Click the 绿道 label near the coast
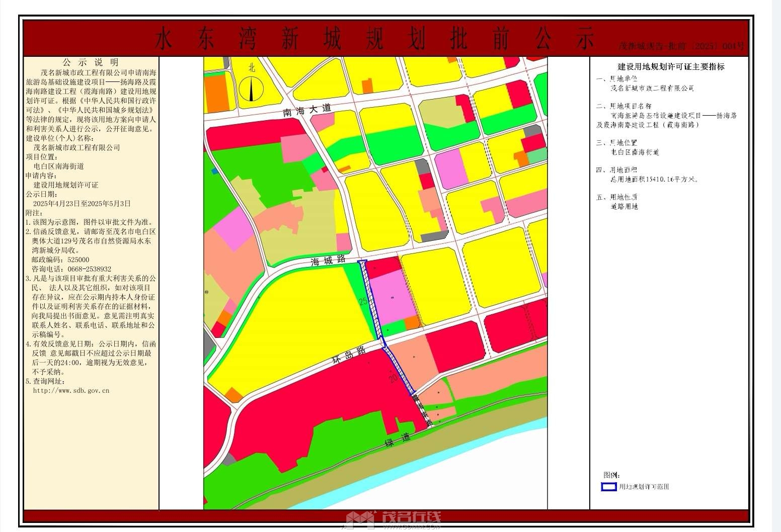781x532 pixels. [x=398, y=440]
